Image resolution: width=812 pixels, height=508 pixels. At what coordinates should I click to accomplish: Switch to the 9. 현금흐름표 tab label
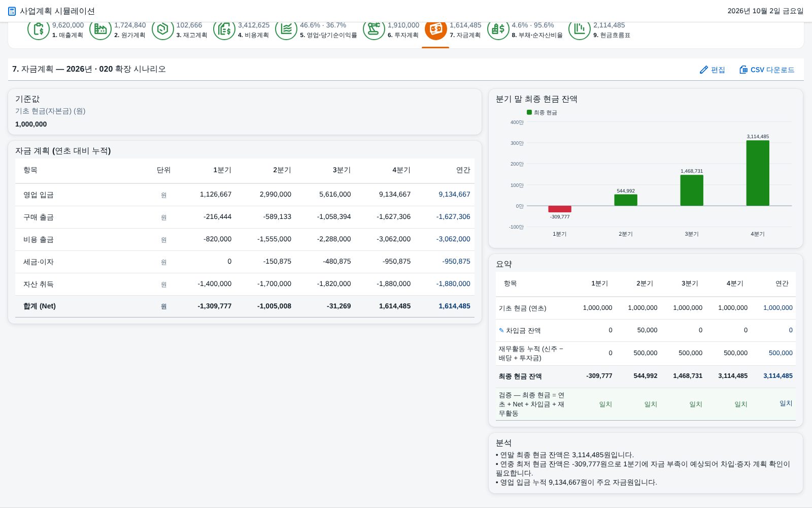(612, 35)
